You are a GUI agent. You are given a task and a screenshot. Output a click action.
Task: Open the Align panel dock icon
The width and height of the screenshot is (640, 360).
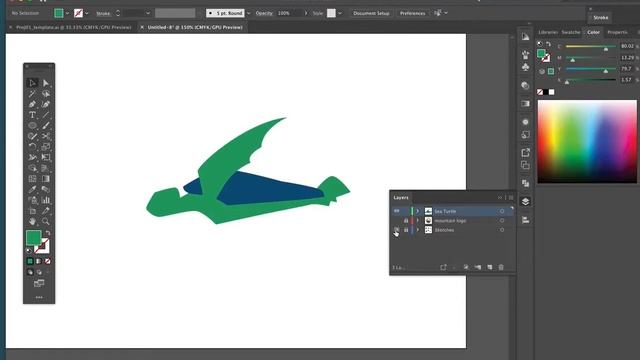point(525,220)
